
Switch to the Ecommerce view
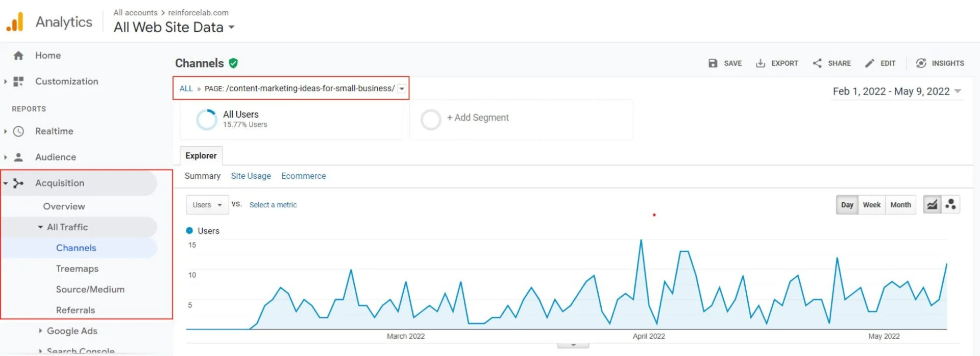pyautogui.click(x=303, y=176)
